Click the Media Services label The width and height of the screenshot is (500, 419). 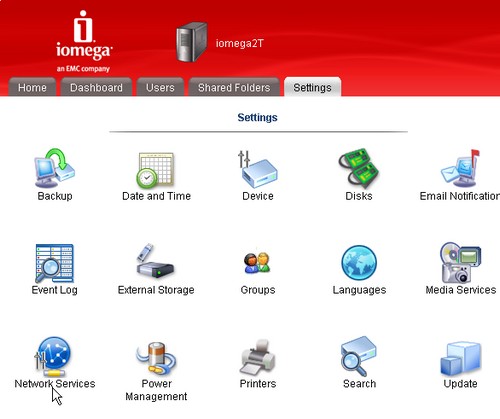pyautogui.click(x=461, y=290)
